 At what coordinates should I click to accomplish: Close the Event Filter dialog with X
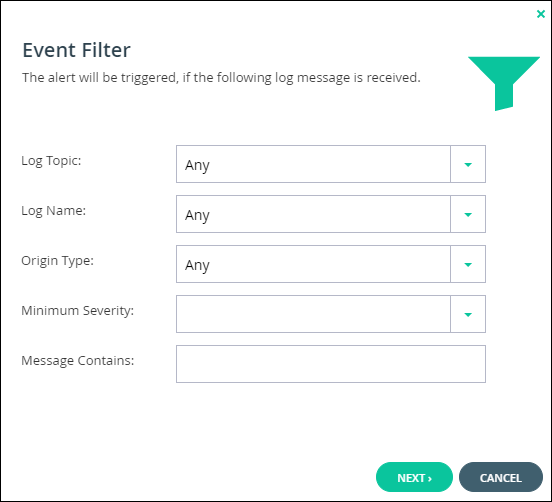click(x=541, y=14)
